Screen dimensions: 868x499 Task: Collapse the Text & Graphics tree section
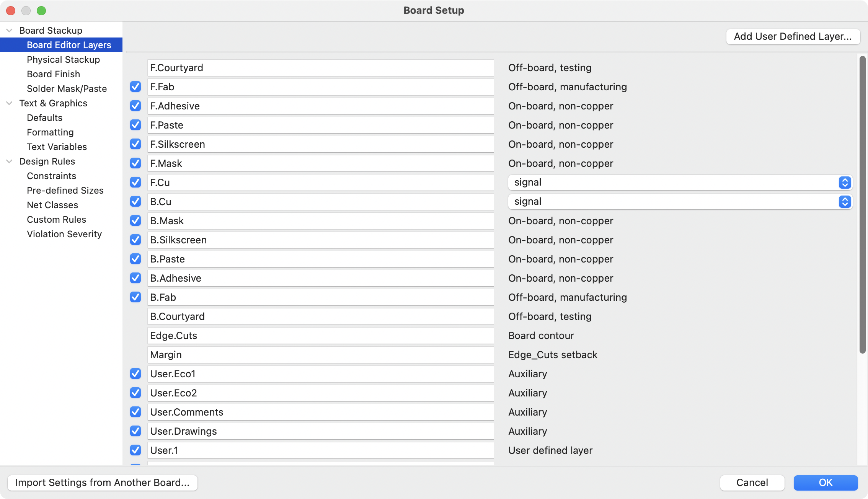click(8, 103)
